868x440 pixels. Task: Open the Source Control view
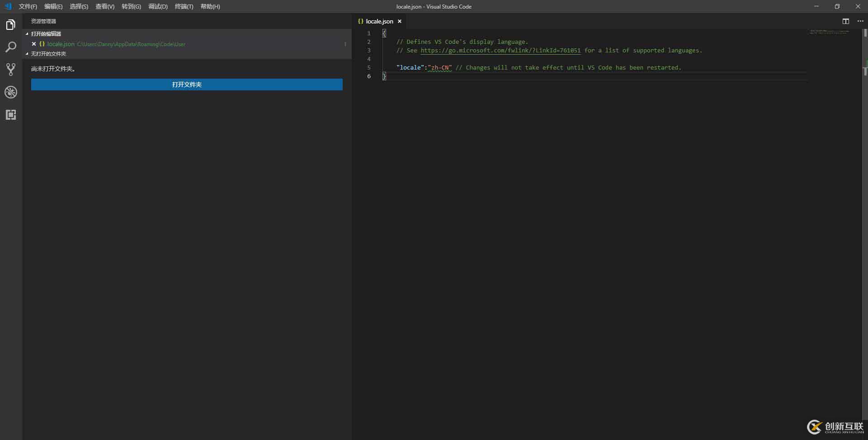pos(10,69)
